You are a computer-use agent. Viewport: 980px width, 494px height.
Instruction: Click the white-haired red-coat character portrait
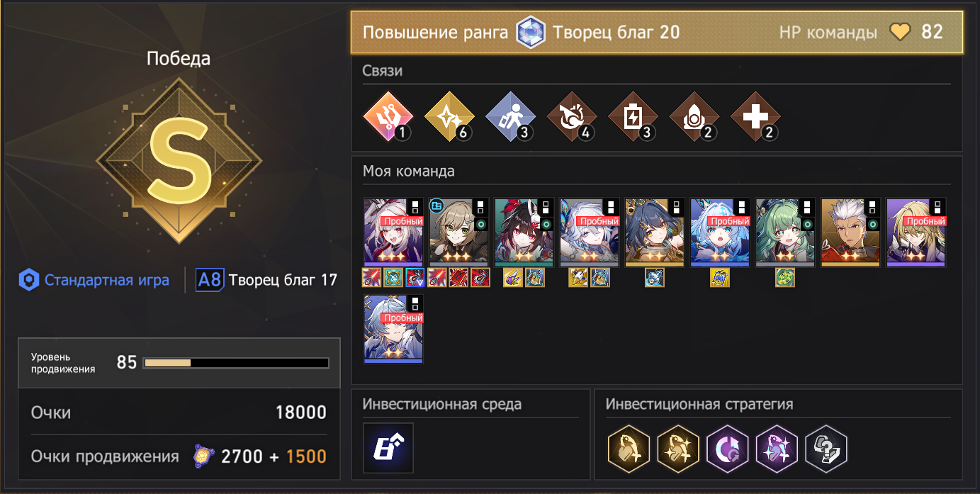point(850,232)
